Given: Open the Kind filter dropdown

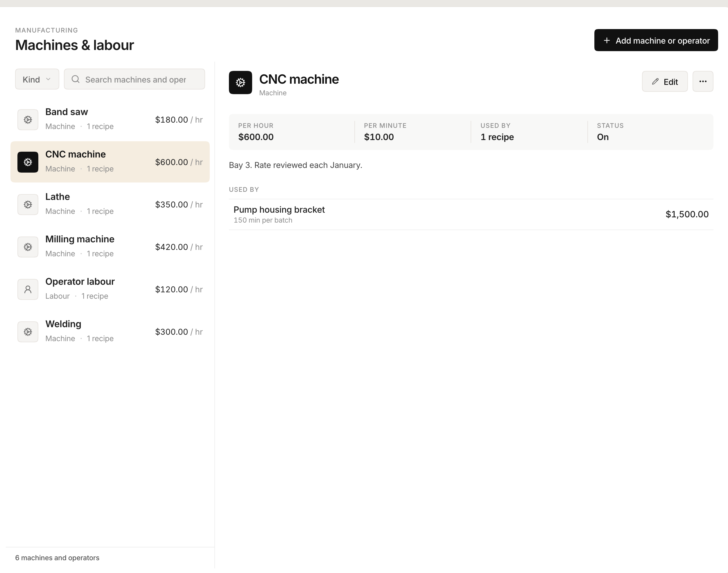Looking at the screenshot, I should (x=37, y=79).
